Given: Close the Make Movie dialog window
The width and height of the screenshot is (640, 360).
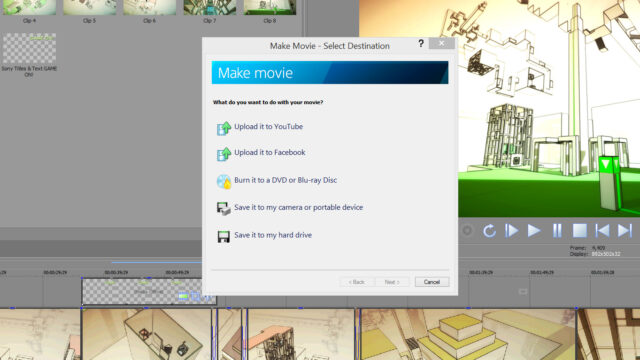Looking at the screenshot, I should pyautogui.click(x=442, y=43).
